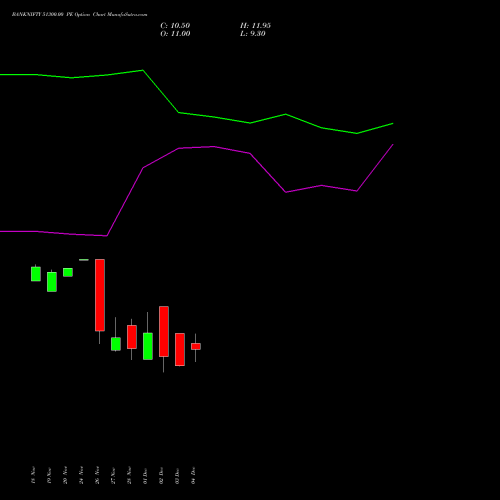Select the green candlestick above 19 Nov
Image resolution: width=500 pixels, height=500 pixels.
[x=52, y=282]
